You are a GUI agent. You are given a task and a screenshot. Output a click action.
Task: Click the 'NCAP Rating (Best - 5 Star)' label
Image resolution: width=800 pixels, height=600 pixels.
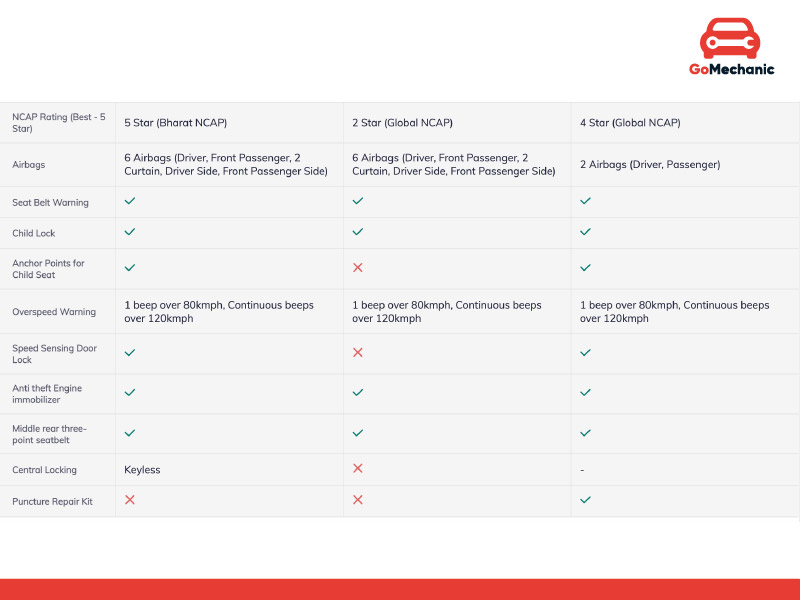(58, 123)
